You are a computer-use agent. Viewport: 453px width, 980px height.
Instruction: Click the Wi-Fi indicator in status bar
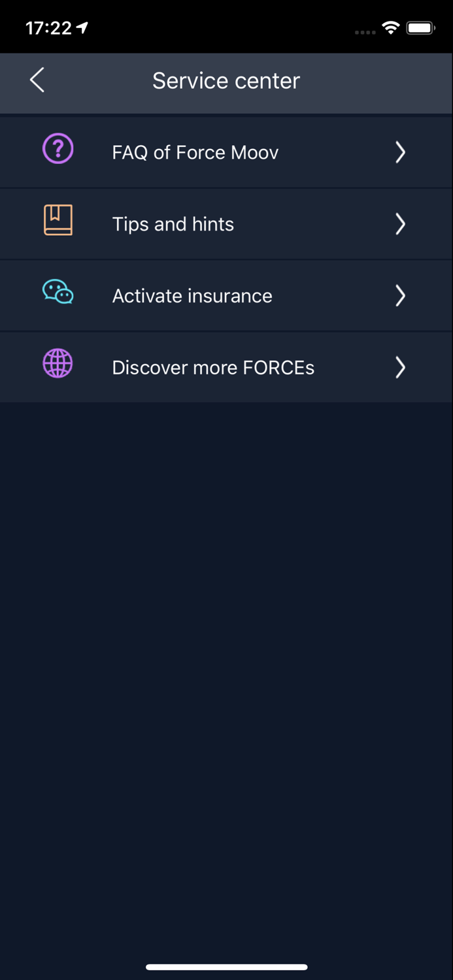click(x=391, y=28)
